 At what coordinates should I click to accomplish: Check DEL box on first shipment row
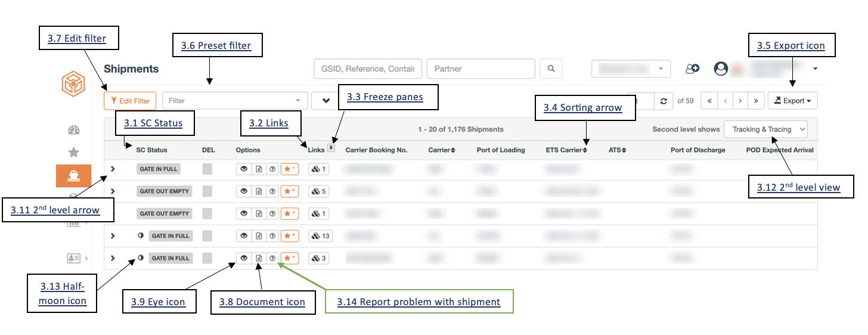tap(207, 169)
